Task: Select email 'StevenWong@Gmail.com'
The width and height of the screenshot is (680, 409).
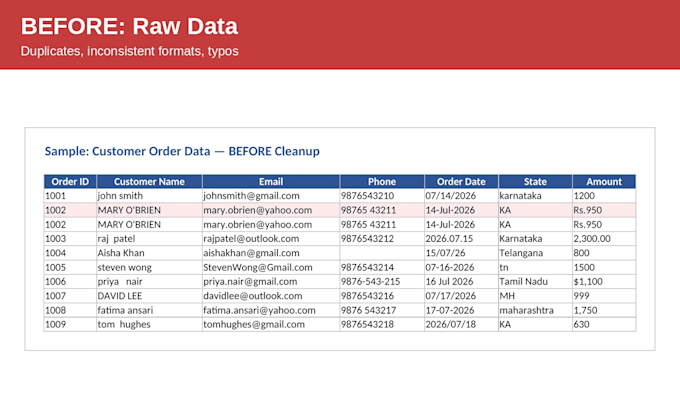Action: point(271,267)
